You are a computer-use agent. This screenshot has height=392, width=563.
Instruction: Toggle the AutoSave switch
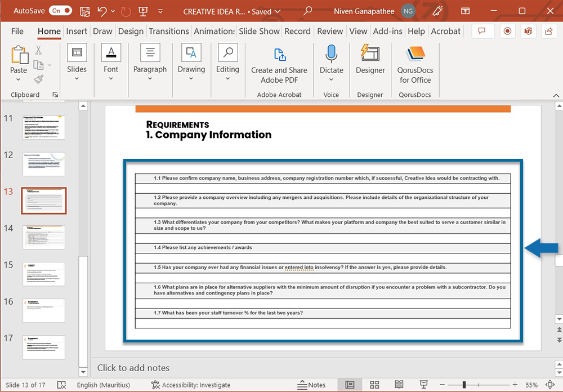[x=60, y=11]
